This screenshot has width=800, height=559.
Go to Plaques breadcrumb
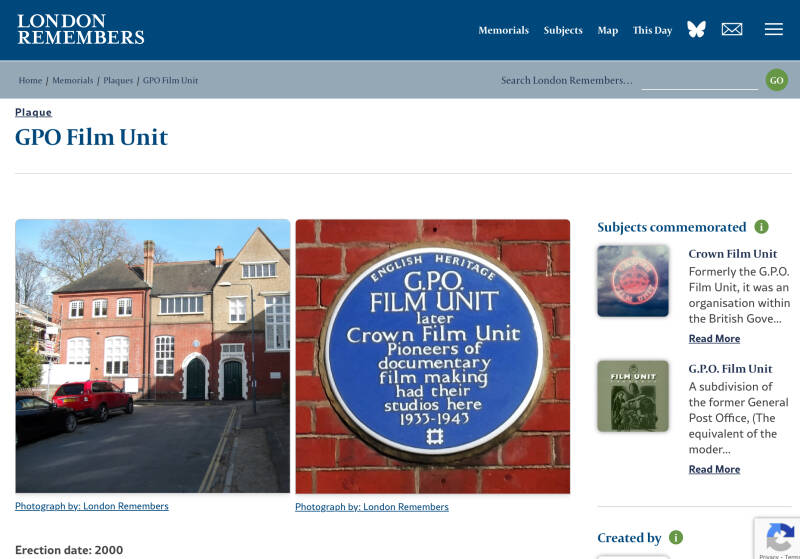118,80
